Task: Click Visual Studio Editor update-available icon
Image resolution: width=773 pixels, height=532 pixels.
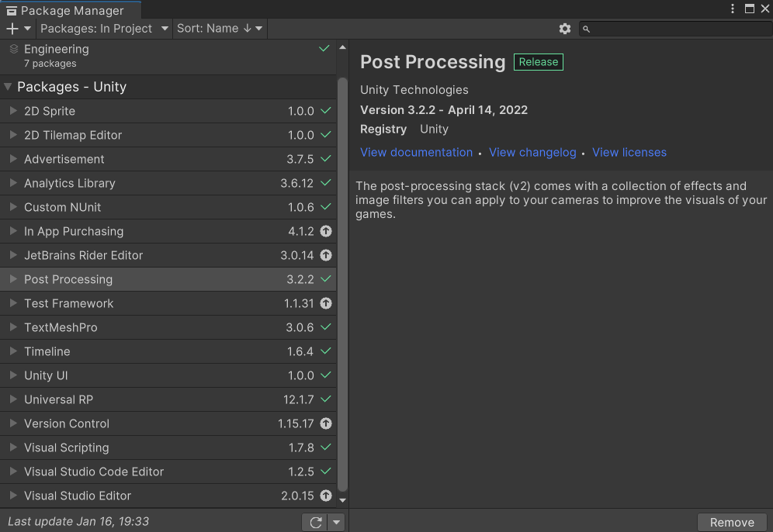Action: pyautogui.click(x=326, y=496)
